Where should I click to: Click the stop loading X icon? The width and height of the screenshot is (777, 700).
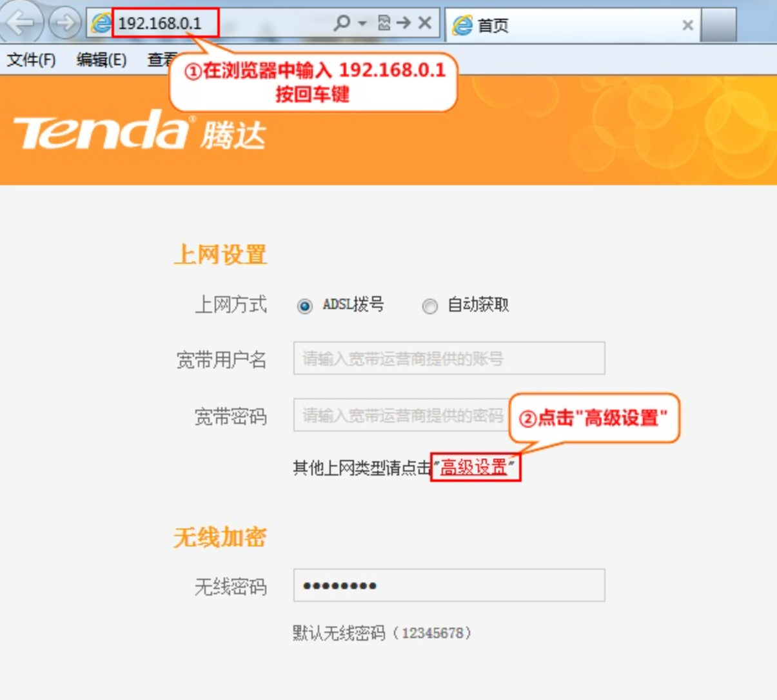tap(425, 23)
